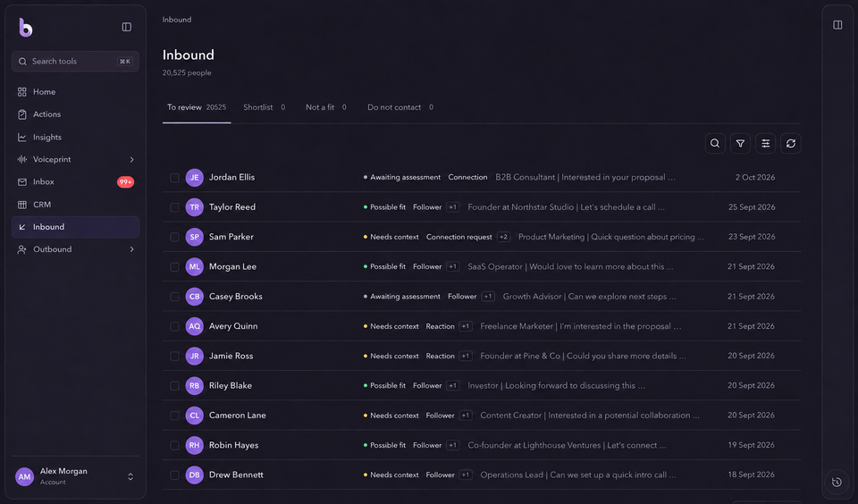The height and width of the screenshot is (504, 858).
Task: Click the JE avatar for Jordan Ellis
Action: (194, 177)
